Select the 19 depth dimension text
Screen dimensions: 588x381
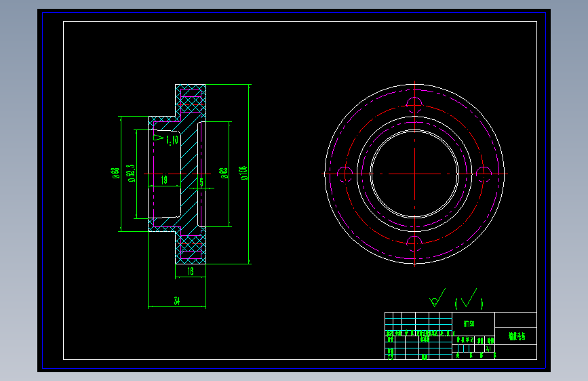[x=164, y=180]
